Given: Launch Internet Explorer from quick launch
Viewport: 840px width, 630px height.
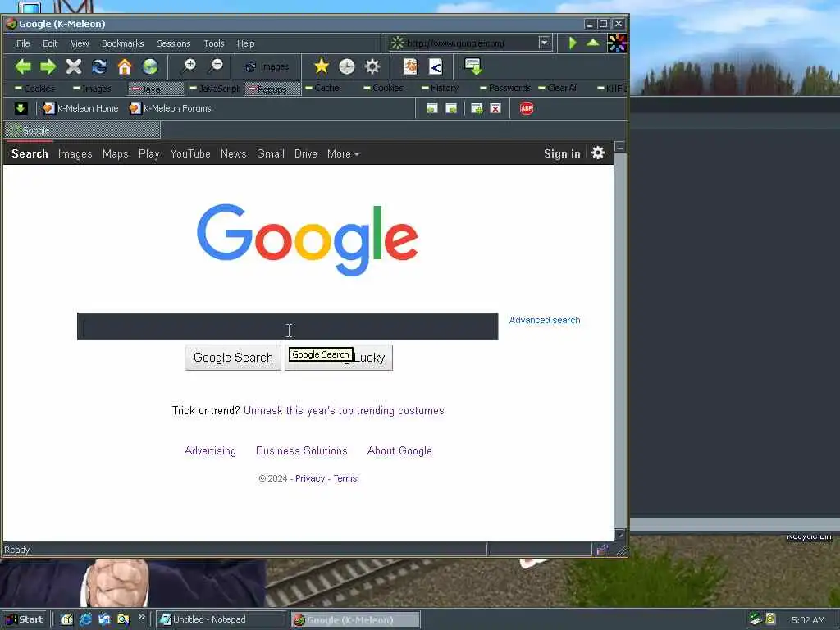Looking at the screenshot, I should tap(85, 619).
